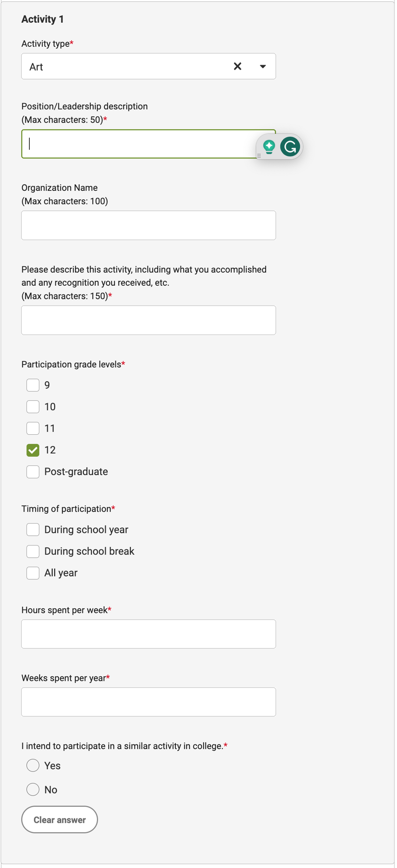Screen dimensions: 397x868
Task: Check the grade 9 checkbox
Action: 33,385
